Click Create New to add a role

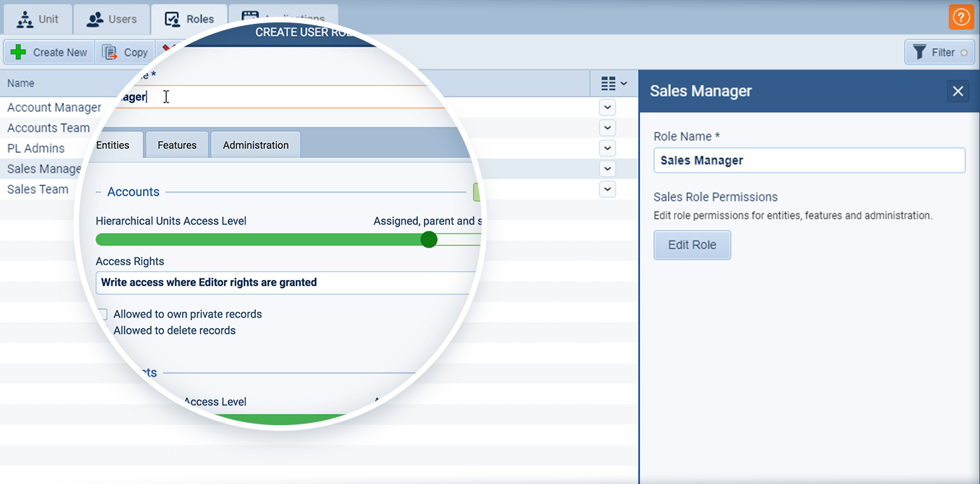(48, 51)
